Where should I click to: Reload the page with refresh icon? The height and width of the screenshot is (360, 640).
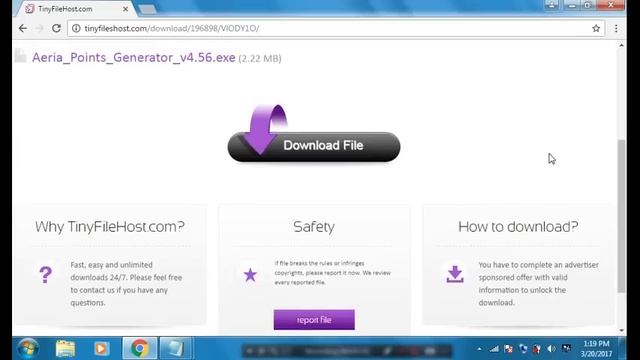point(56,28)
